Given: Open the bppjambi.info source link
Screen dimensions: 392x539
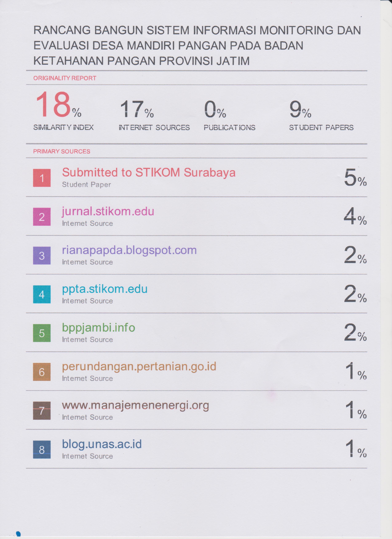Looking at the screenshot, I should pos(99,328).
